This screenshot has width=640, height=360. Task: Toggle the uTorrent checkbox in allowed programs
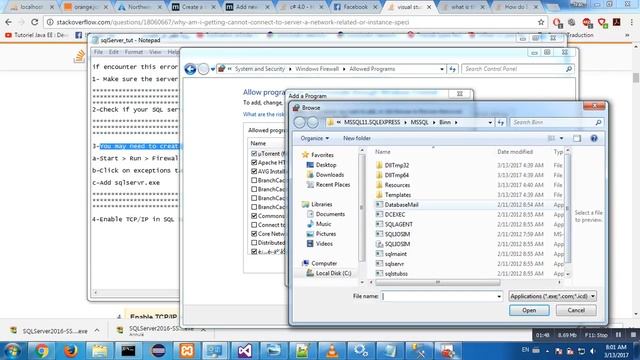click(254, 153)
